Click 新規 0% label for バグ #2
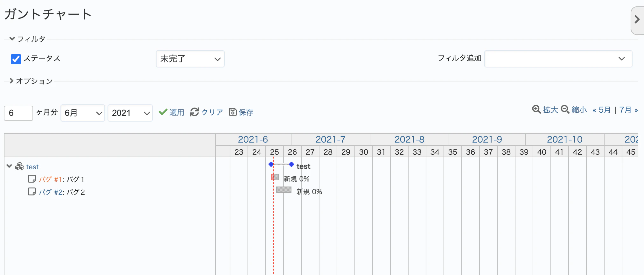Viewport: 644px width, 275px height. click(x=309, y=192)
